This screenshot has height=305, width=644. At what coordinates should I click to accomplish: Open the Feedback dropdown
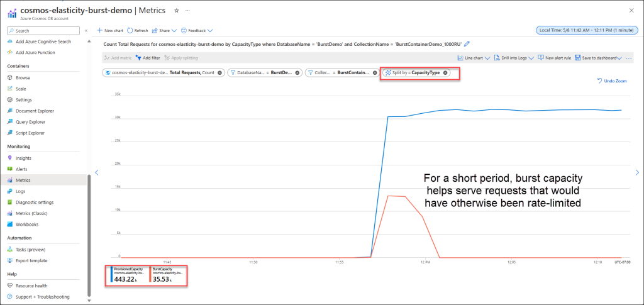197,31
